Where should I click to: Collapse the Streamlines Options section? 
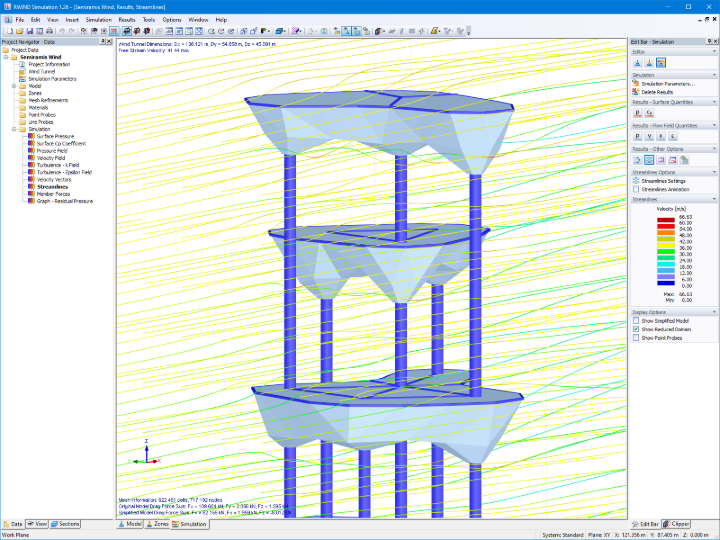714,172
